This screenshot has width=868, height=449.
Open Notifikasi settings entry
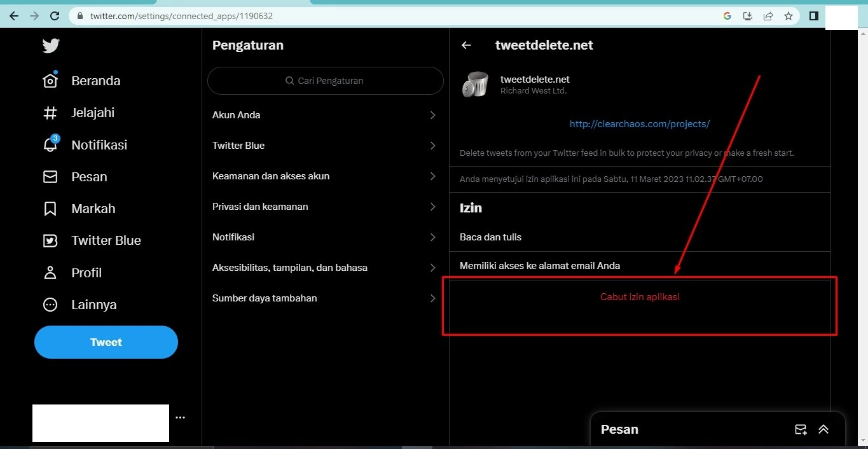click(x=325, y=237)
